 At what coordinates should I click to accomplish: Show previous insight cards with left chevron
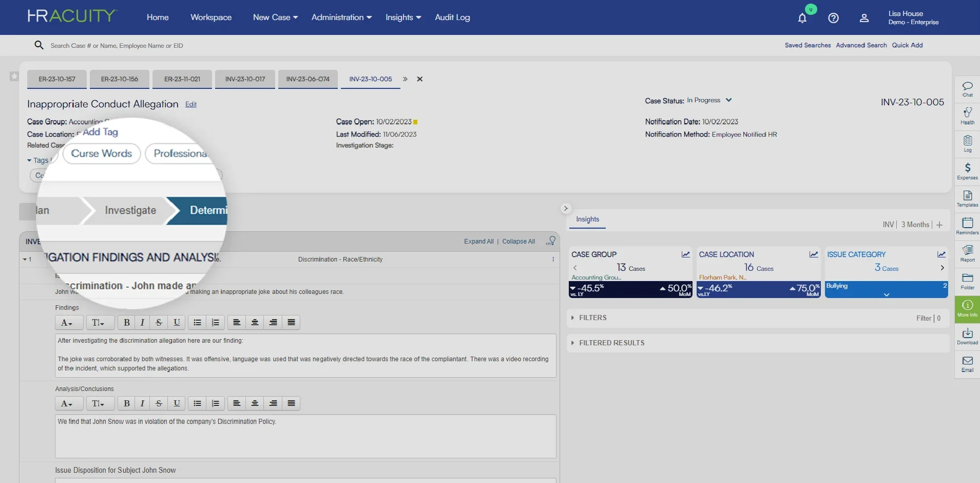(575, 268)
